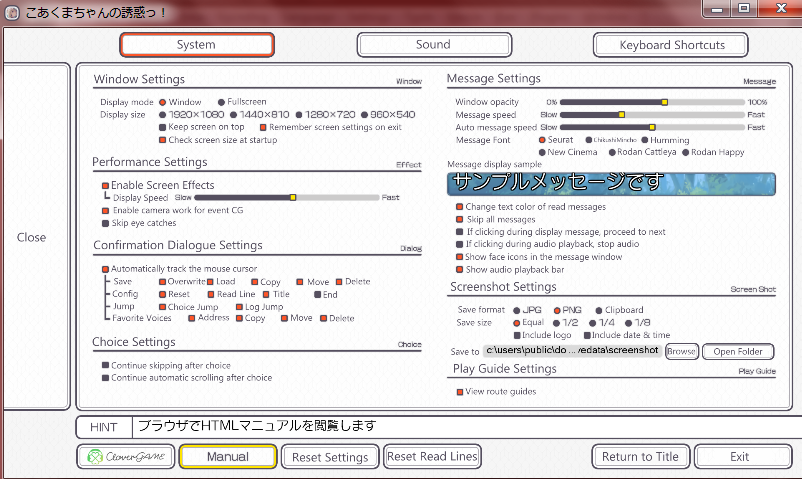This screenshot has width=802, height=479.
Task: Toggle Enable Screen Effects checkbox
Action: pyautogui.click(x=104, y=185)
